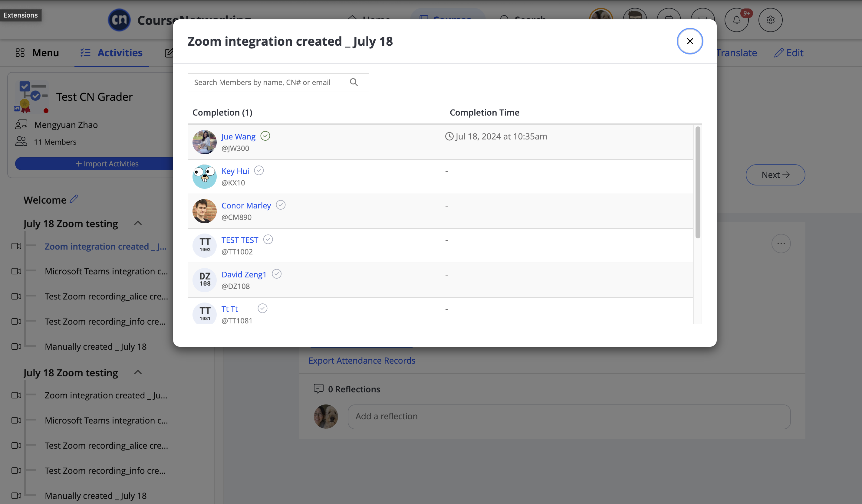Open Jue Wang's profile link
The width and height of the screenshot is (862, 504).
tap(238, 136)
